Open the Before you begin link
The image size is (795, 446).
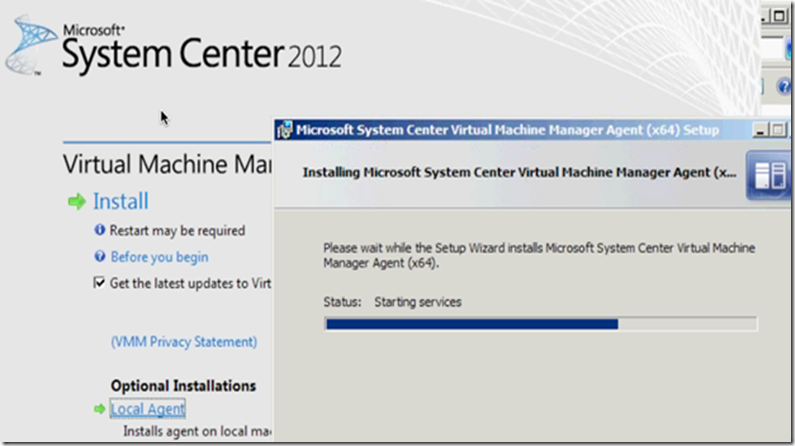159,257
